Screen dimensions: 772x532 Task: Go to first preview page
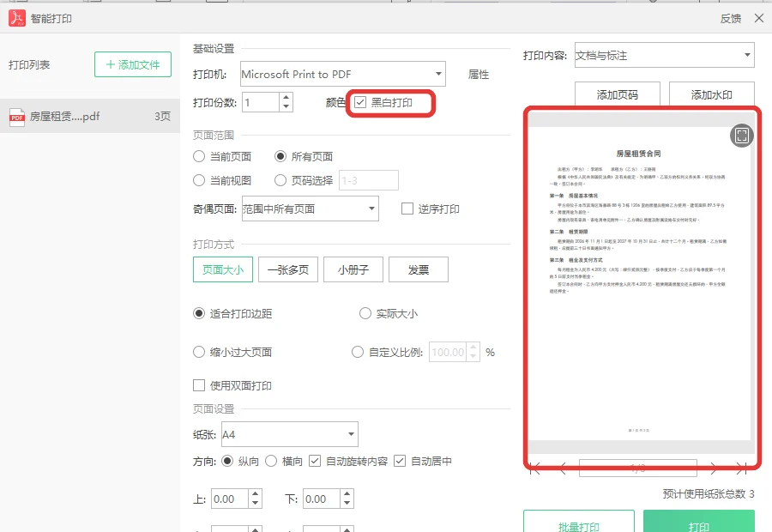(535, 469)
